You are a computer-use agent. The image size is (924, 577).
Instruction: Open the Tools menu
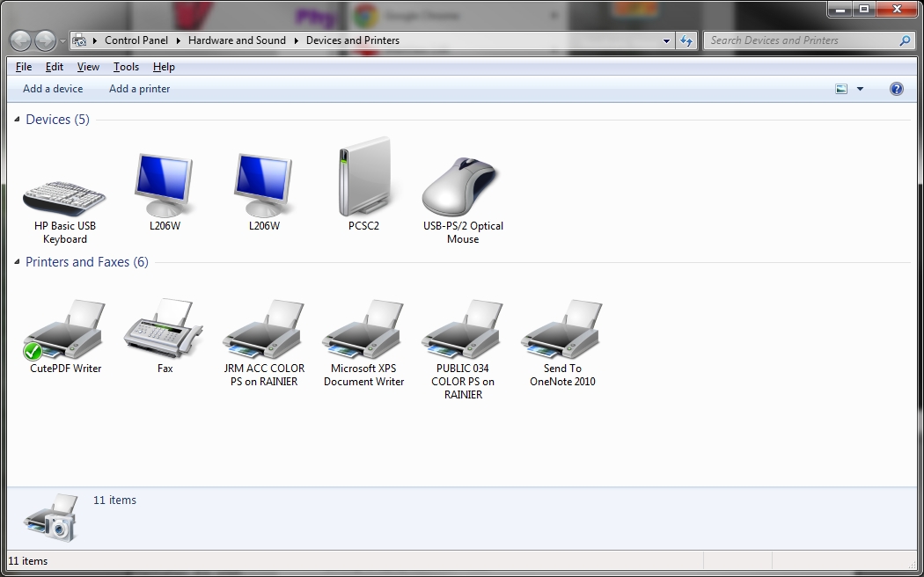coord(126,67)
